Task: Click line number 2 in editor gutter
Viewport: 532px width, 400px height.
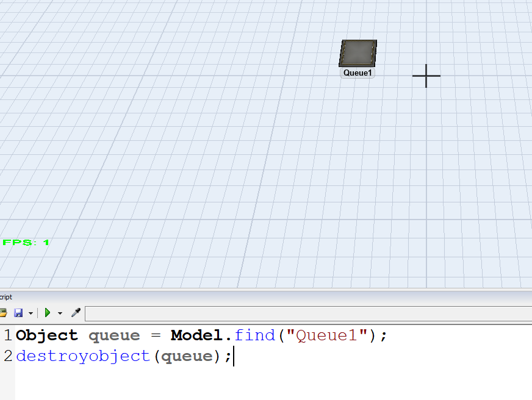Action: 7,356
